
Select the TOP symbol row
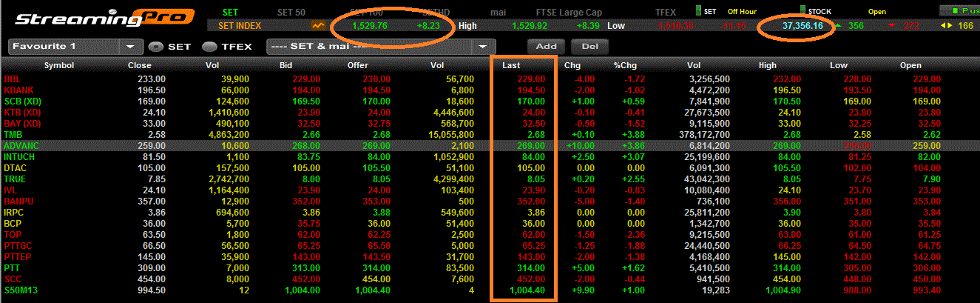click(490, 235)
